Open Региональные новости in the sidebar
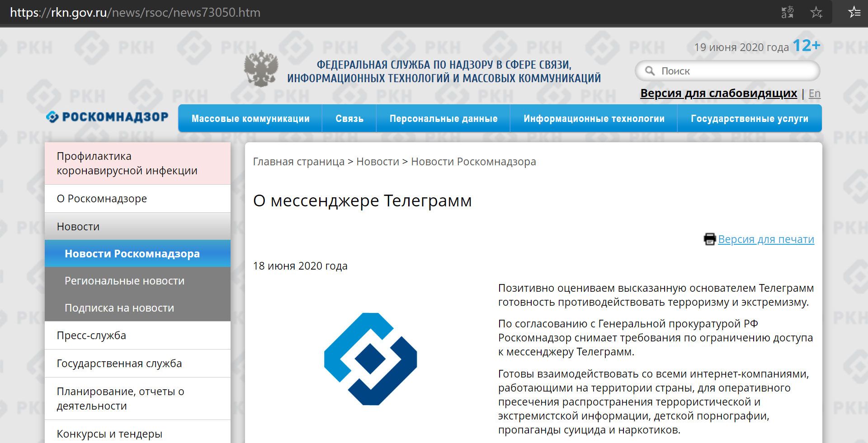The width and height of the screenshot is (868, 443). pos(124,280)
